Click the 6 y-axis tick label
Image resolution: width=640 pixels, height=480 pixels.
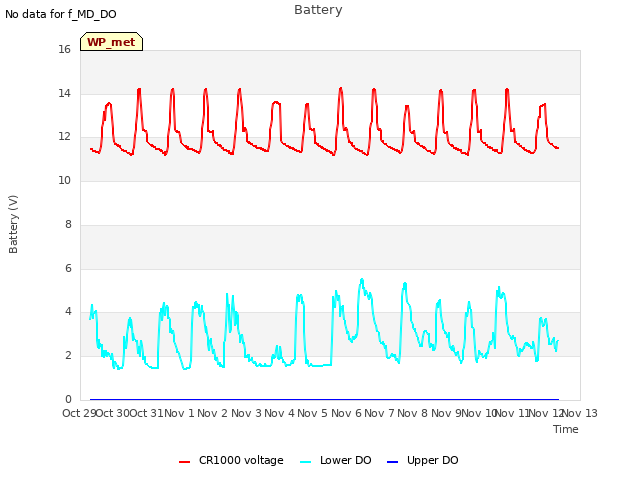(x=68, y=269)
